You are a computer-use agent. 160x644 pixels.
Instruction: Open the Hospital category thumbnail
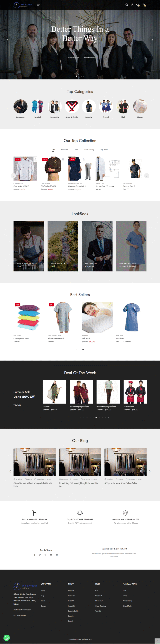coord(37,106)
